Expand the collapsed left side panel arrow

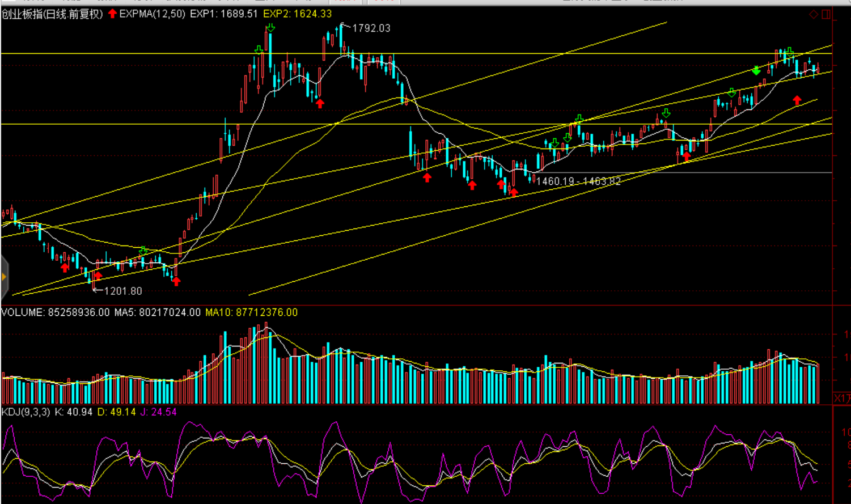coord(4,277)
